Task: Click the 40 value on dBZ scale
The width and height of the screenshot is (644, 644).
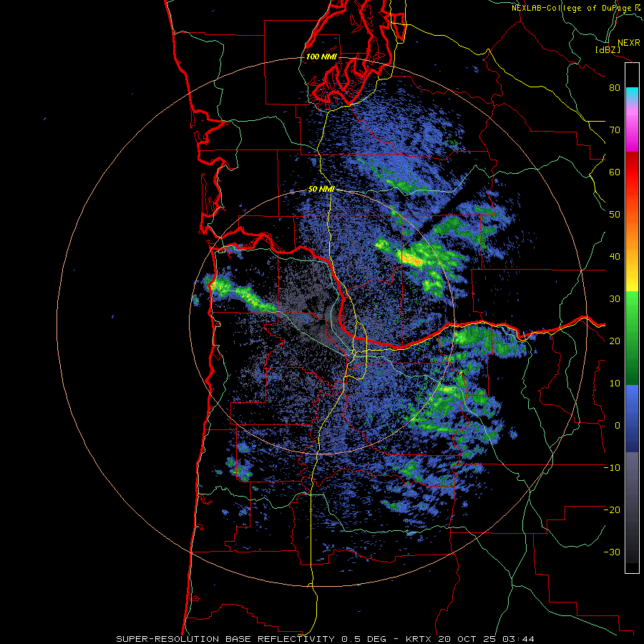Action: click(x=615, y=257)
